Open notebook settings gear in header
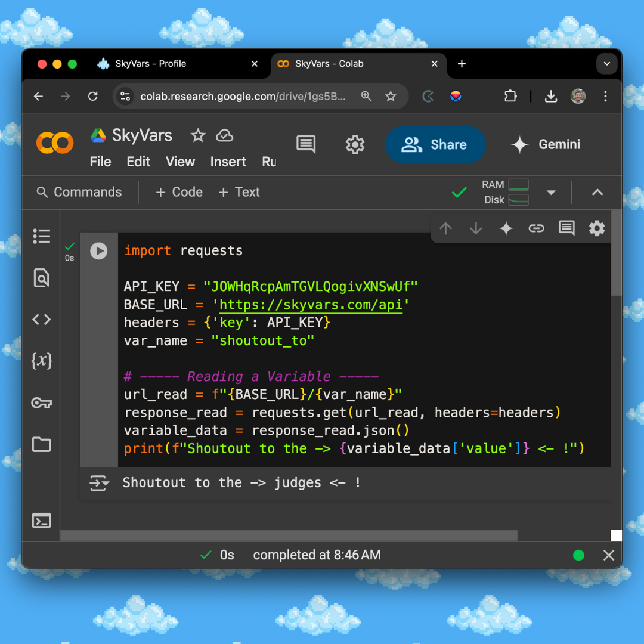Image resolution: width=644 pixels, height=644 pixels. point(355,144)
